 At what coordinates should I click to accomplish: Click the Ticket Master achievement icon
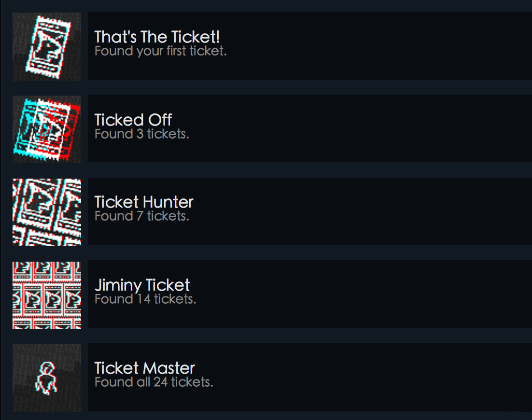click(47, 378)
